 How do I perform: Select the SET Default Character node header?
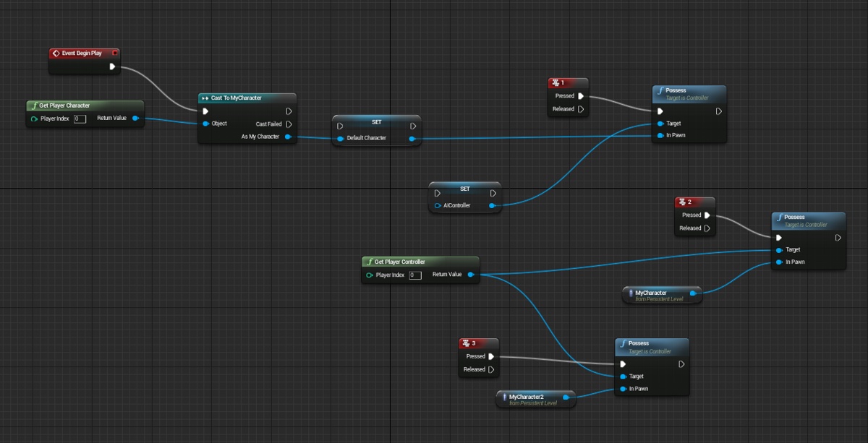pos(377,121)
